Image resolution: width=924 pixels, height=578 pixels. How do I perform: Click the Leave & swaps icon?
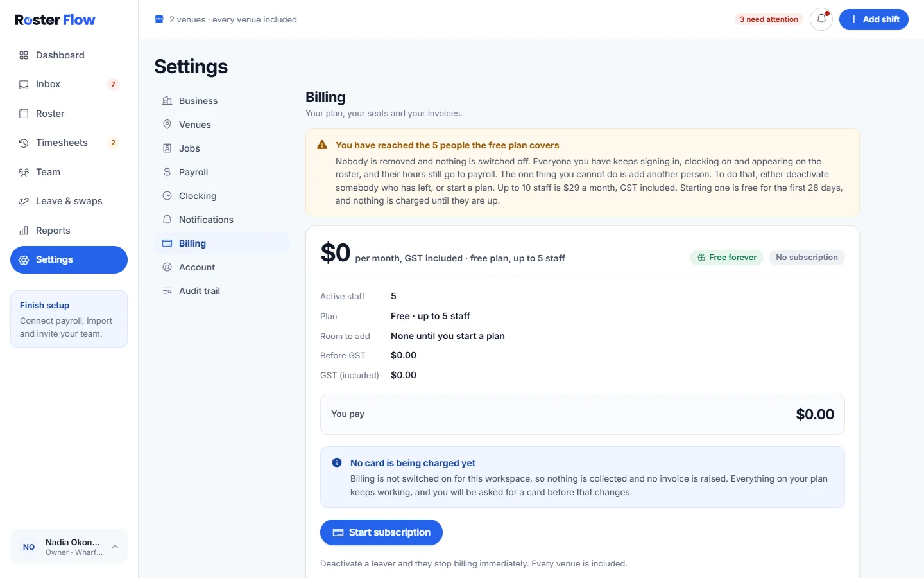point(24,201)
